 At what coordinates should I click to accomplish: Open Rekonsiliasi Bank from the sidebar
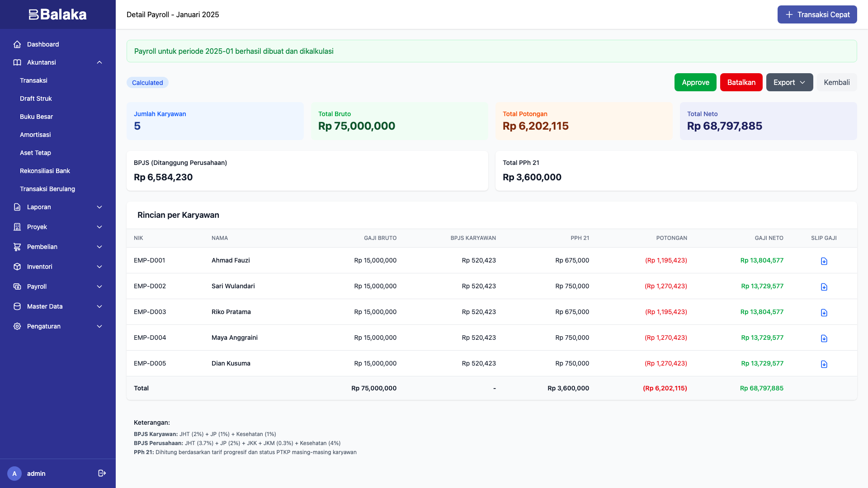click(45, 171)
